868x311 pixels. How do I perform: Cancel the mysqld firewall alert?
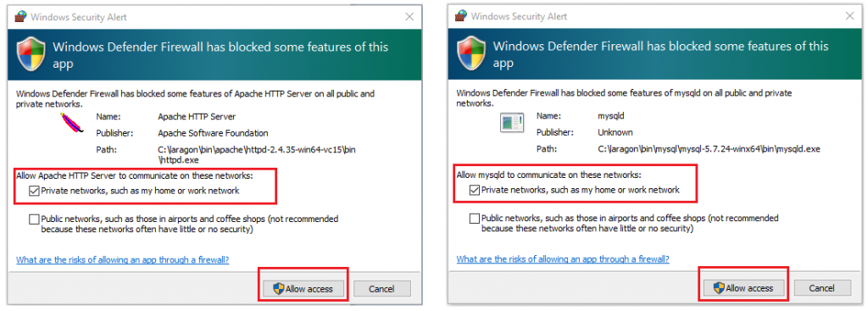(821, 288)
